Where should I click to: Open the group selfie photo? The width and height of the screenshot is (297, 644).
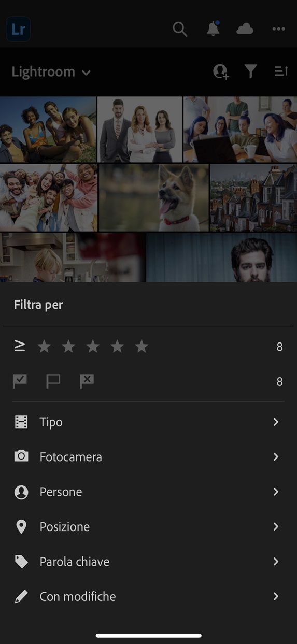pos(49,197)
